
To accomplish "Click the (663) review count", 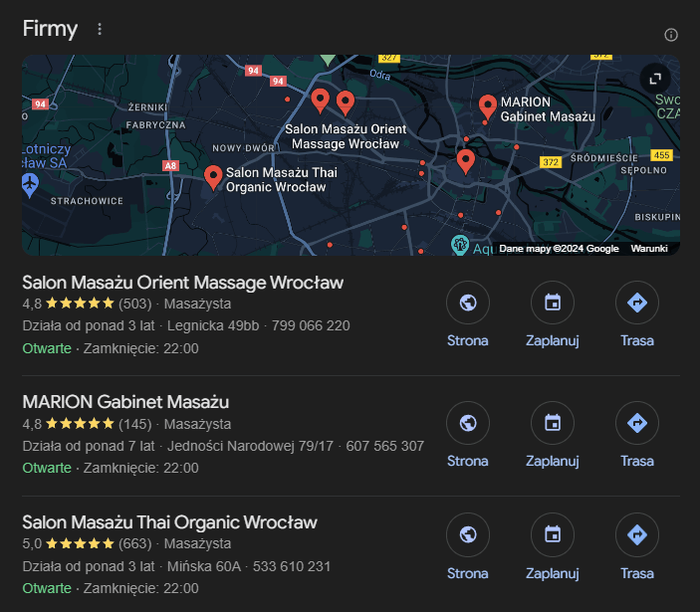I will pyautogui.click(x=135, y=543).
